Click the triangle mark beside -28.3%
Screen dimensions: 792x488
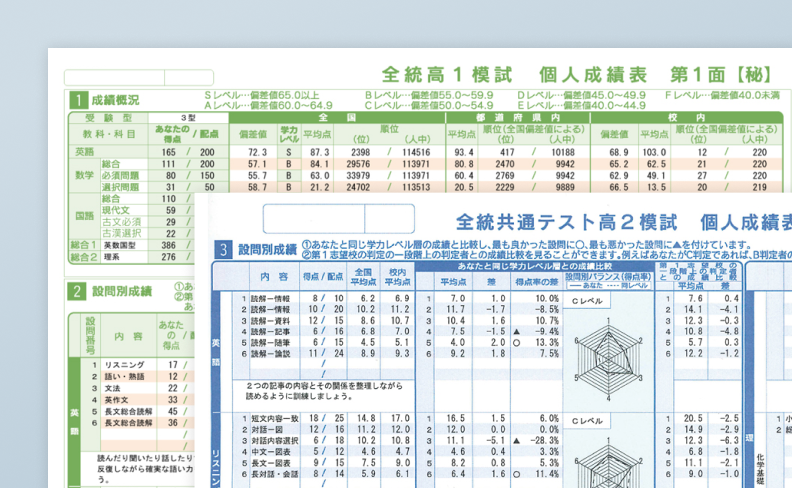click(x=516, y=441)
